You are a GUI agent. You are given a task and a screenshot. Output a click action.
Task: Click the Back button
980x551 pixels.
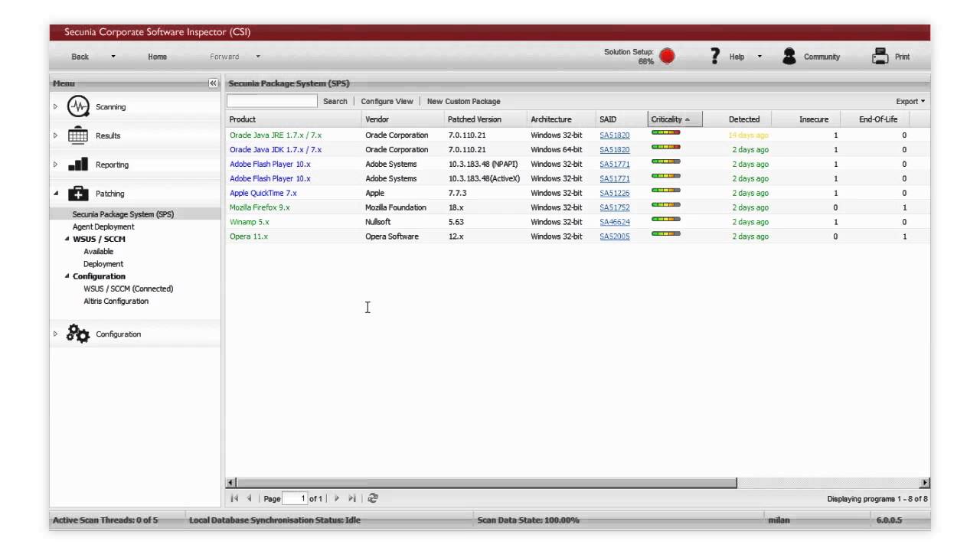coord(80,57)
